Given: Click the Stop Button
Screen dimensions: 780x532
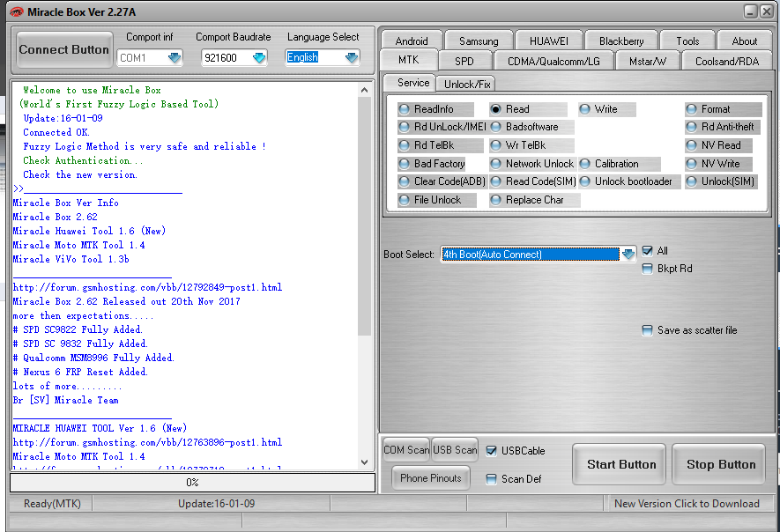Looking at the screenshot, I should pos(721,464).
